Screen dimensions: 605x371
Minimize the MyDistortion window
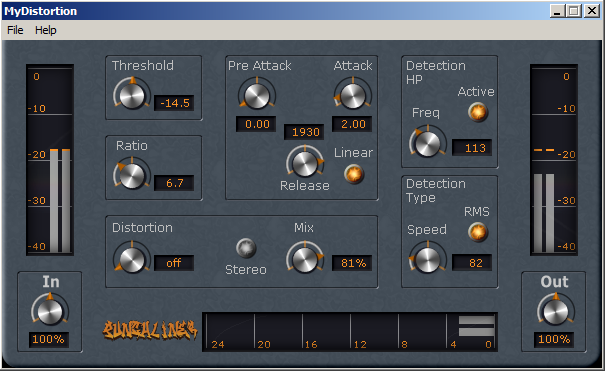(x=557, y=11)
